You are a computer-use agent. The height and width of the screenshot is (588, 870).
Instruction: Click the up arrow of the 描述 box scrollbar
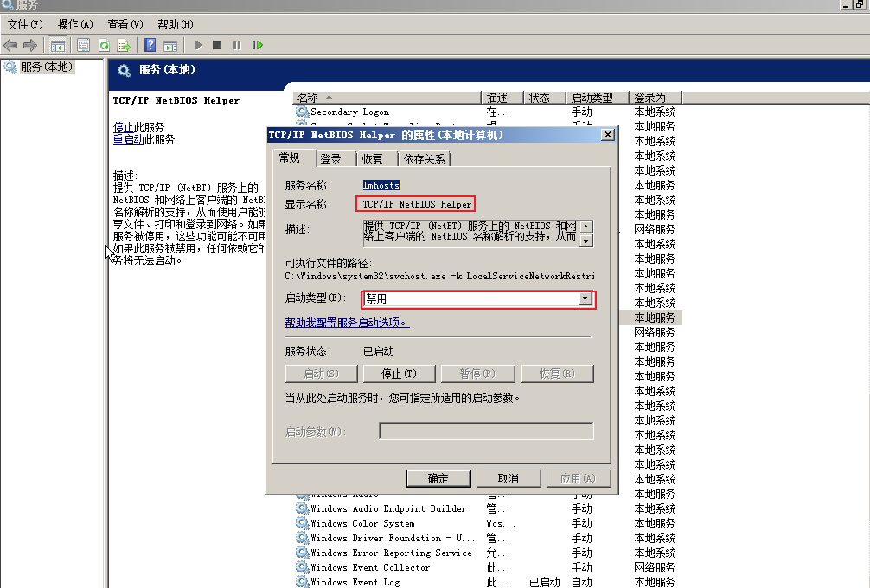coord(586,227)
